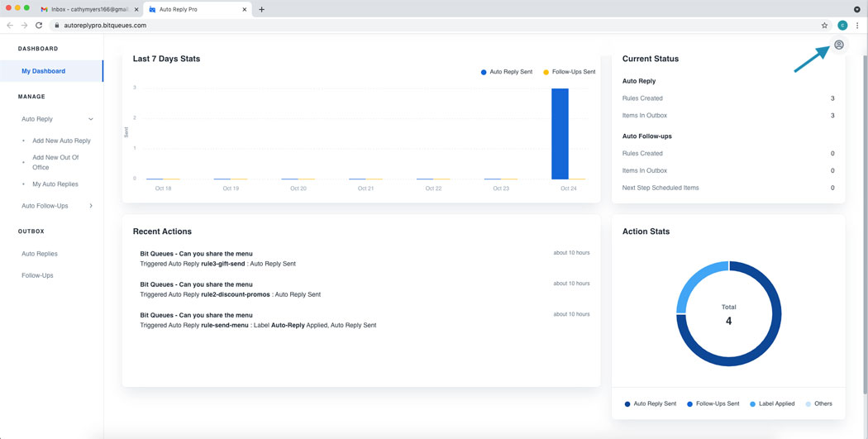Open the rule3-gift-send recent action
The image size is (868, 439).
(x=365, y=259)
